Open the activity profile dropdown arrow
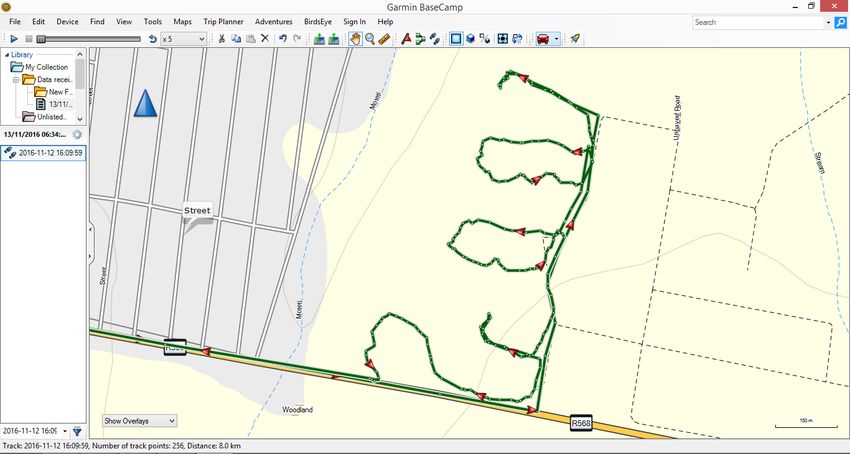Screen dimensions: 850x454 pyautogui.click(x=556, y=39)
